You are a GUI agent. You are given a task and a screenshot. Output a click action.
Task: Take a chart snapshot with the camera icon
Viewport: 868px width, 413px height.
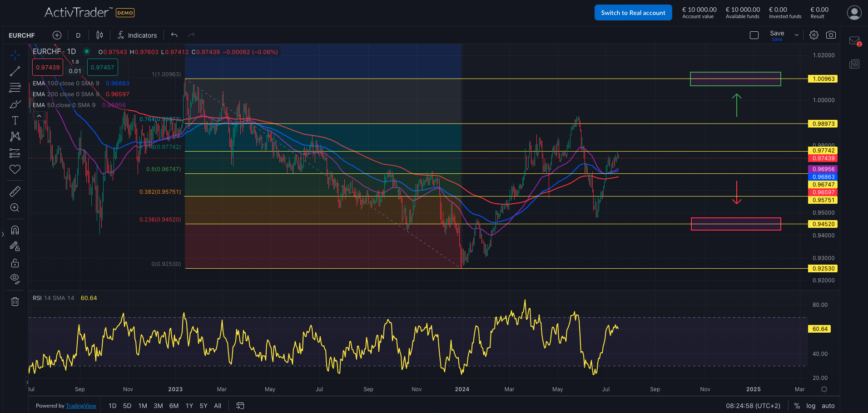click(x=831, y=35)
